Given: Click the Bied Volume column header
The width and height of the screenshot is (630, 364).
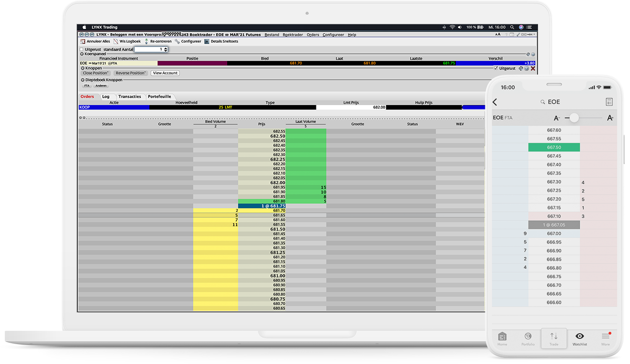Looking at the screenshot, I should tap(215, 122).
